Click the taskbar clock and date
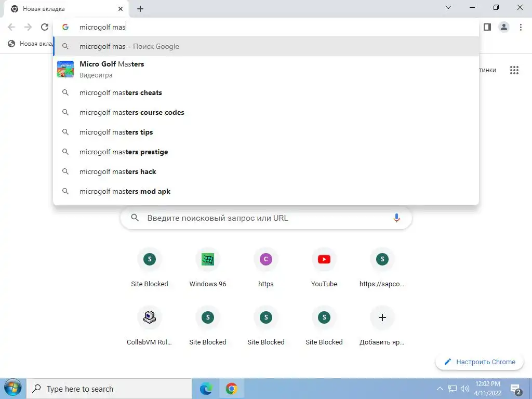 click(x=487, y=389)
